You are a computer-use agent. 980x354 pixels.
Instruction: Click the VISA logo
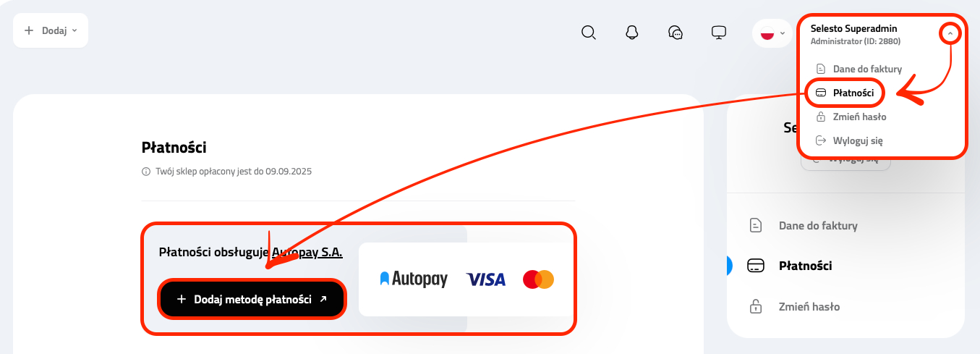click(x=486, y=279)
